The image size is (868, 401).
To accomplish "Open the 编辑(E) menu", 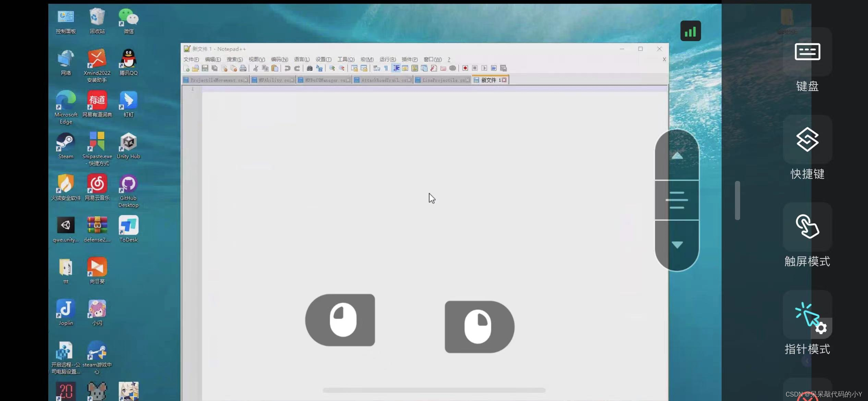I will click(x=213, y=59).
